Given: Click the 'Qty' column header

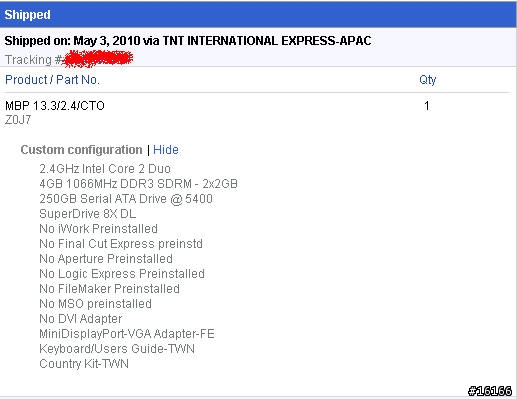Looking at the screenshot, I should coord(428,80).
